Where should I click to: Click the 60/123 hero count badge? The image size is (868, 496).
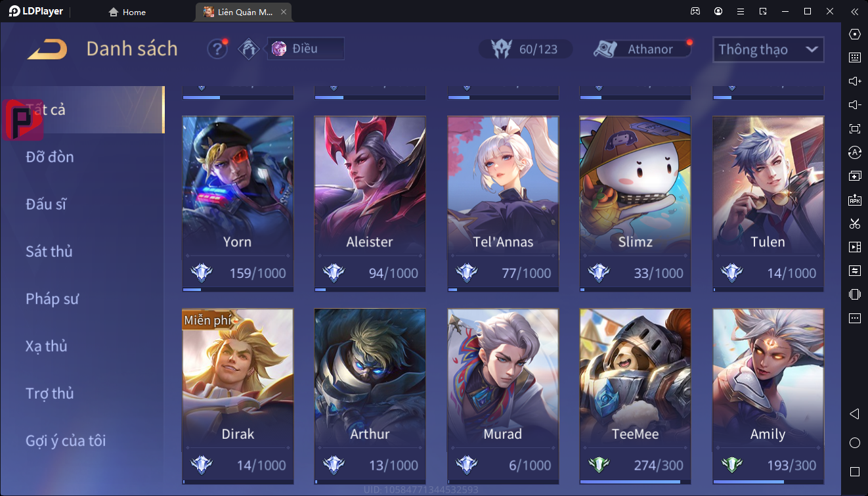(525, 49)
